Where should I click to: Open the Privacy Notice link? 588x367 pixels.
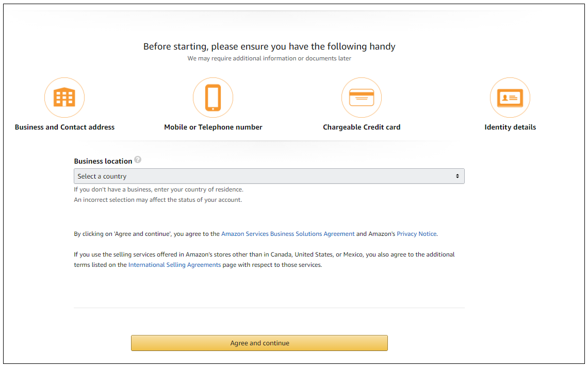tap(416, 234)
